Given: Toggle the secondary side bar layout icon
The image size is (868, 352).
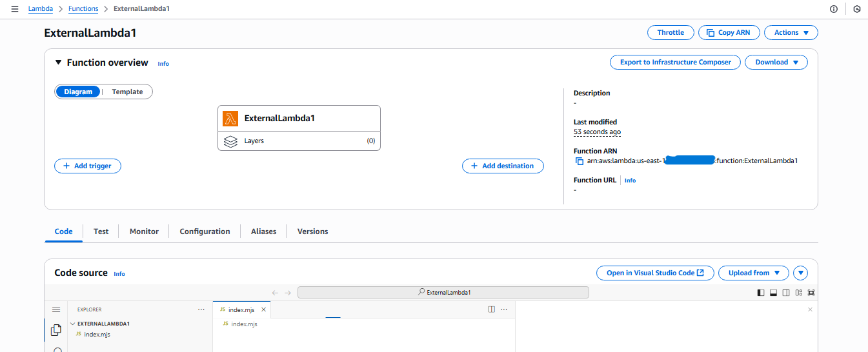Looking at the screenshot, I should [786, 292].
